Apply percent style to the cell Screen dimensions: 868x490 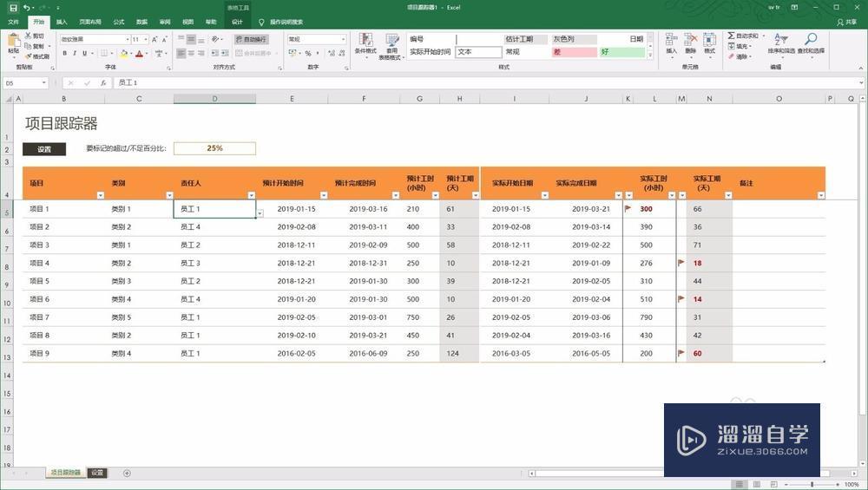coord(308,54)
